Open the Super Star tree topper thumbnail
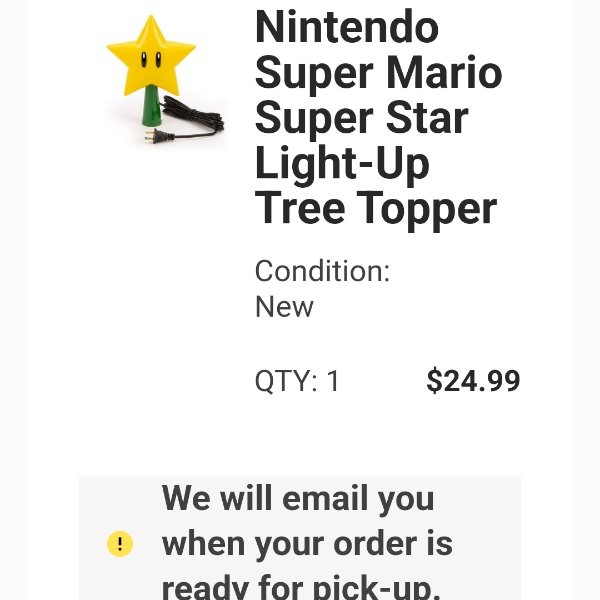600x600 pixels. coord(165,80)
